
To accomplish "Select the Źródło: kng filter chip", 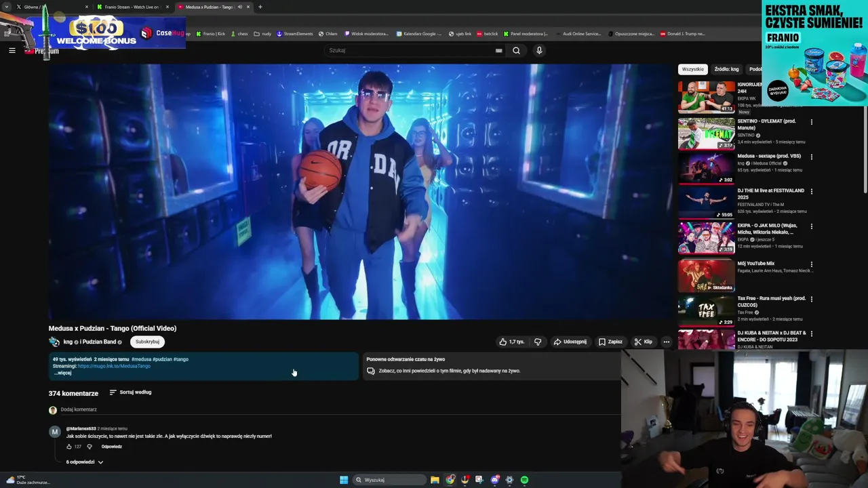I will (x=726, y=69).
